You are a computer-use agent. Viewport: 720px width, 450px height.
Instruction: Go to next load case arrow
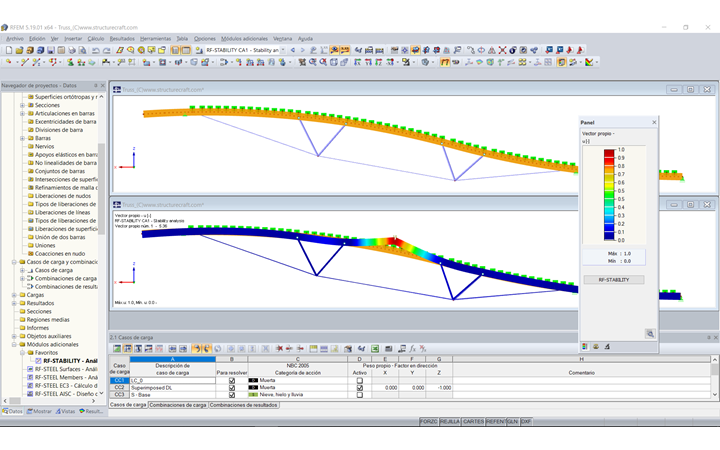pyautogui.click(x=303, y=50)
